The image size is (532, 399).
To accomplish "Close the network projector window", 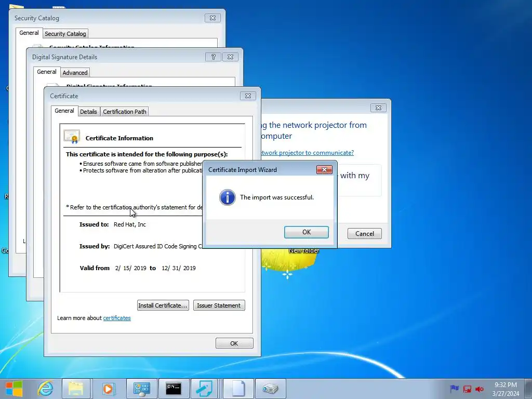I will (378, 108).
